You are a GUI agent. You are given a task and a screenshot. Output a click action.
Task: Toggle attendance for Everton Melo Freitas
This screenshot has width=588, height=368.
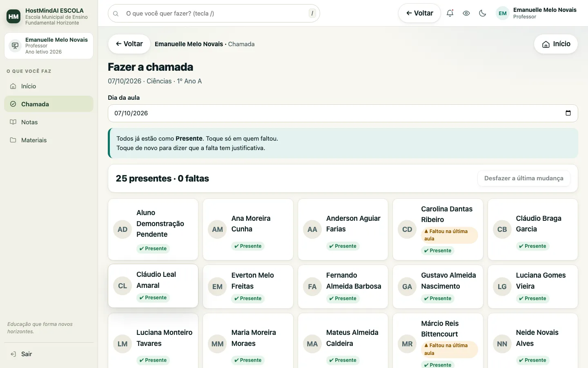(x=248, y=287)
